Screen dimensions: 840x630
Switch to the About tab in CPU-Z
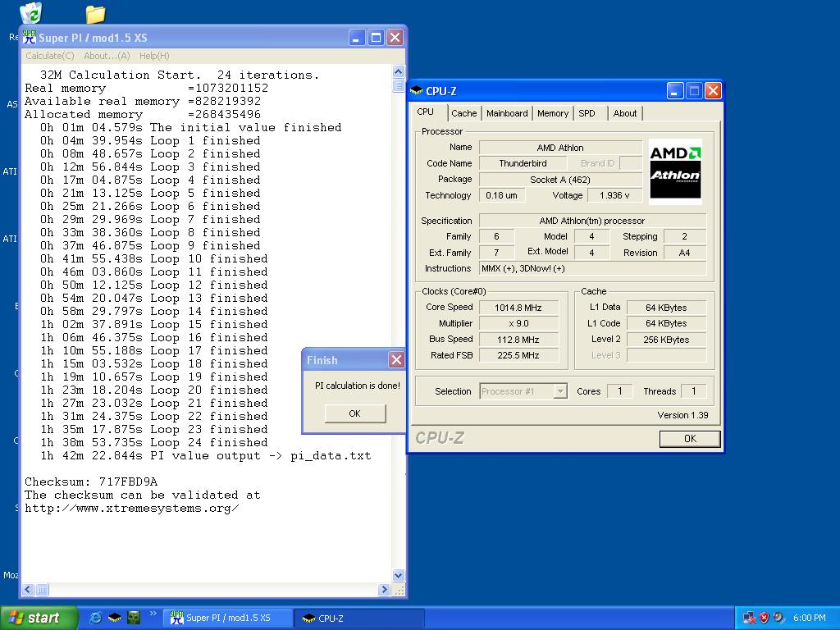pyautogui.click(x=625, y=113)
